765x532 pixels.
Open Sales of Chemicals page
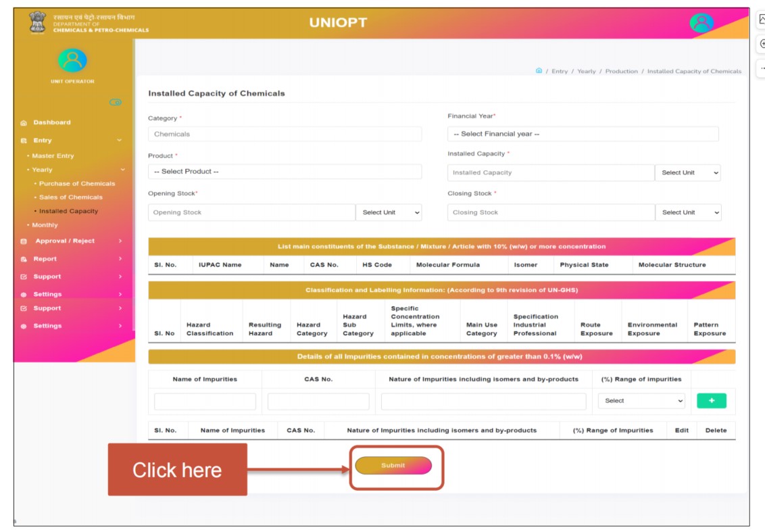point(71,197)
